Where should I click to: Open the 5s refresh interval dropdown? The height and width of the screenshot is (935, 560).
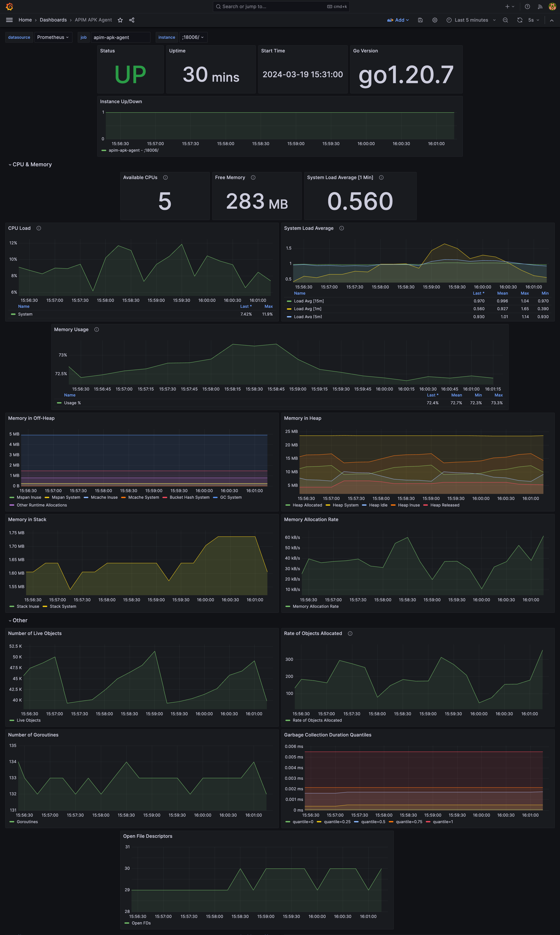[x=534, y=20]
